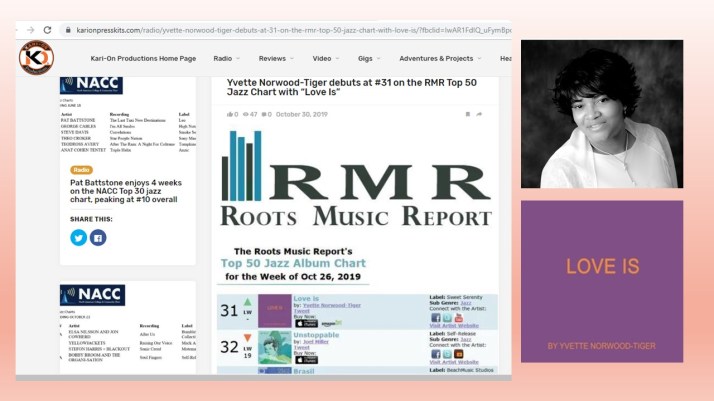The height and width of the screenshot is (401, 714).
Task: Click the iTunes badge under Love Is
Action: [x=306, y=324]
